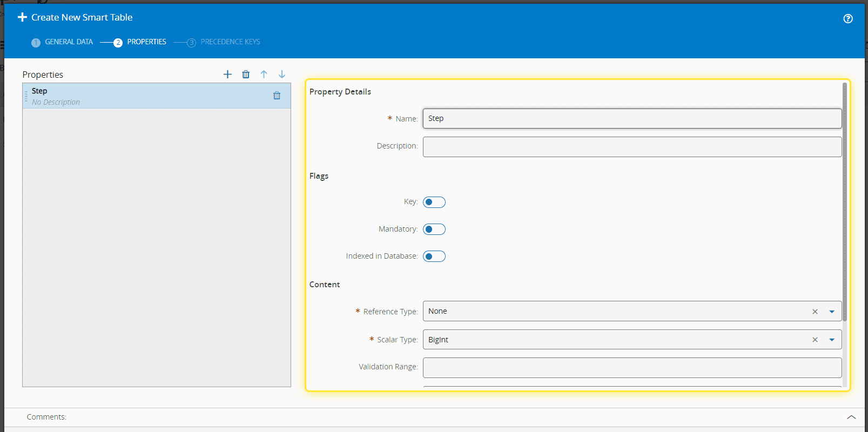The image size is (868, 432).
Task: Open the Reference Type dropdown arrow
Action: 832,312
